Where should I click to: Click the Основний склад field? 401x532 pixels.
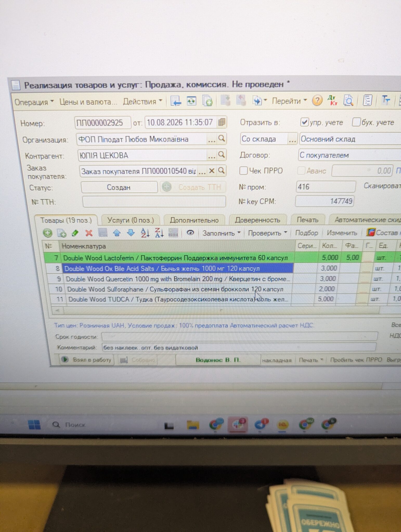(350, 139)
